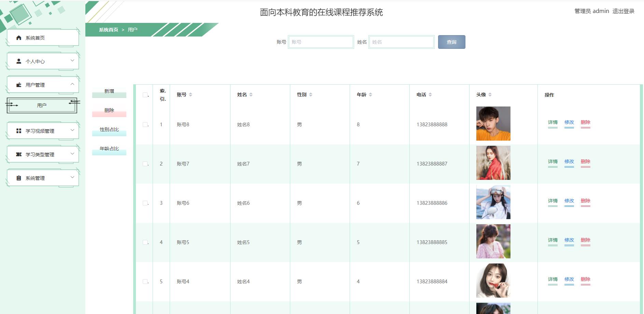This screenshot has height=314, width=644.
Task: Open the 系统首页 sidebar menu item
Action: [x=43, y=38]
